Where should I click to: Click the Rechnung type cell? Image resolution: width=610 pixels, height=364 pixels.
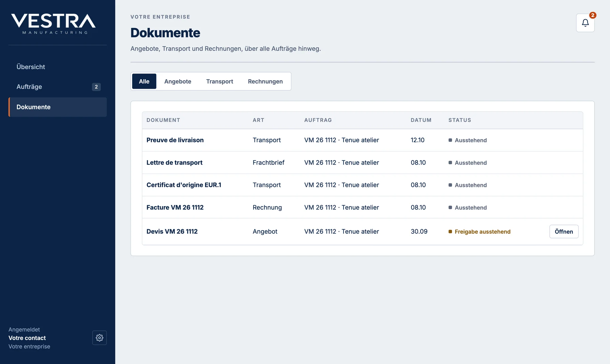click(267, 208)
